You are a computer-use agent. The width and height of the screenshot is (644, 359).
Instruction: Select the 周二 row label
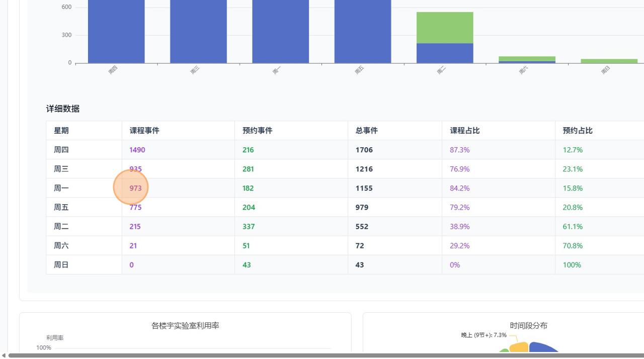[x=61, y=226]
